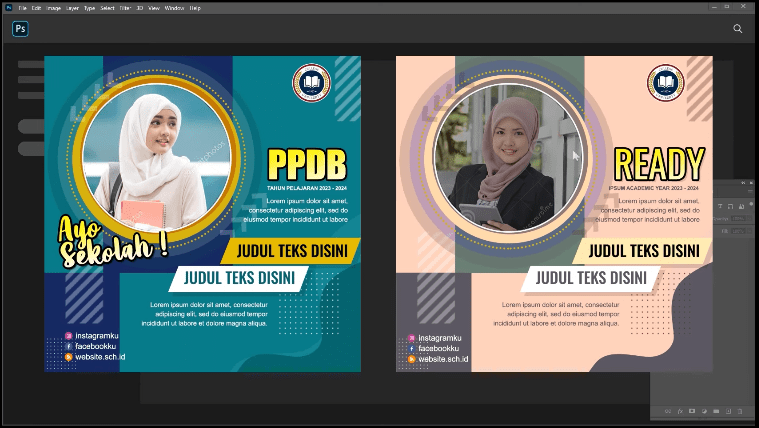Add a layer mask
Screen dimensions: 759x428
click(691, 411)
